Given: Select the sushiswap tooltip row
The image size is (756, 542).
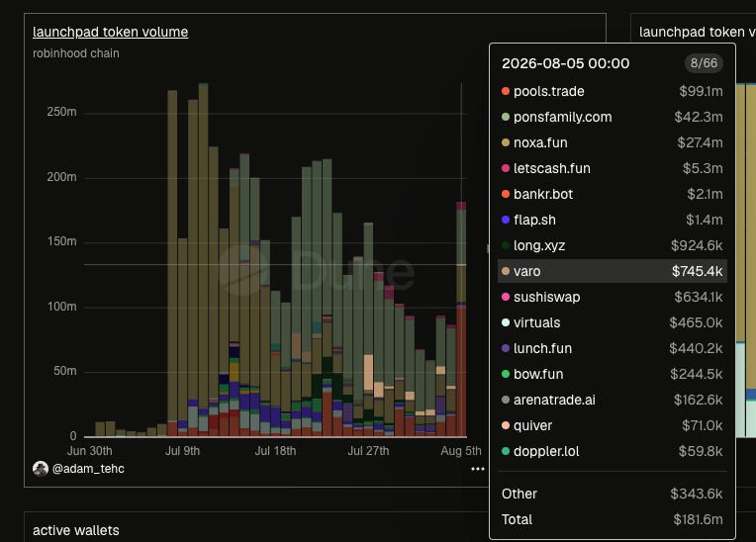Looking at the screenshot, I should [x=613, y=297].
